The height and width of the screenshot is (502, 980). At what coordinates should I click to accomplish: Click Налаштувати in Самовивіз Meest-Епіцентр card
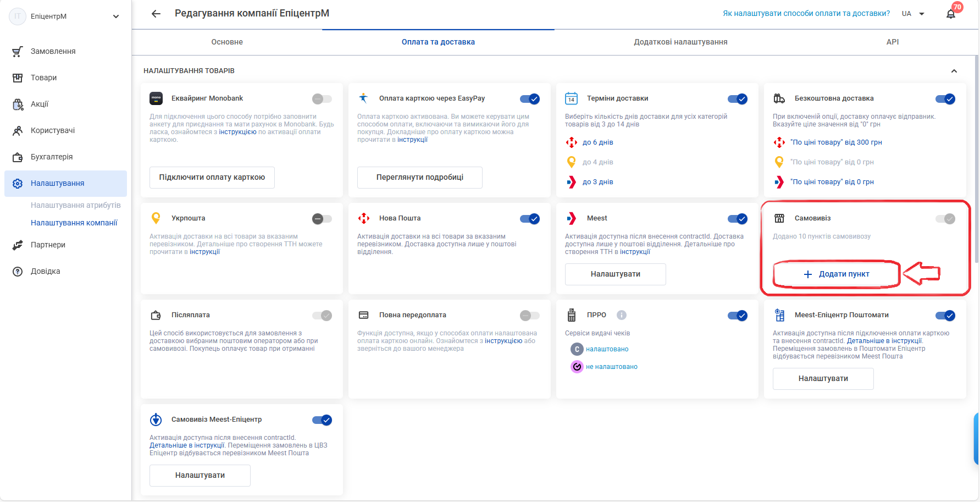(200, 476)
